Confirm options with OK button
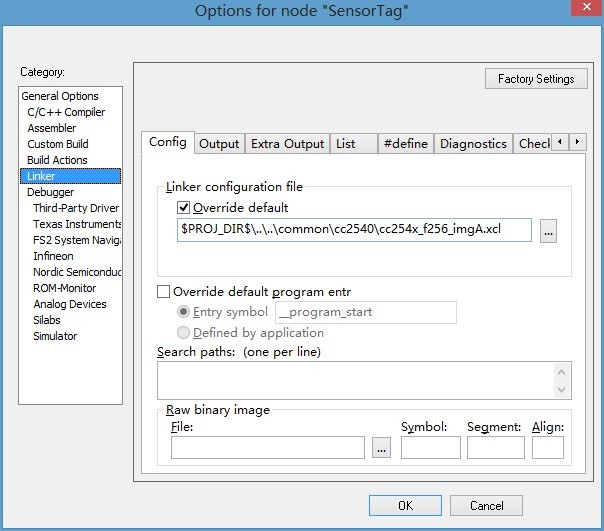604x531 pixels. coord(405,505)
